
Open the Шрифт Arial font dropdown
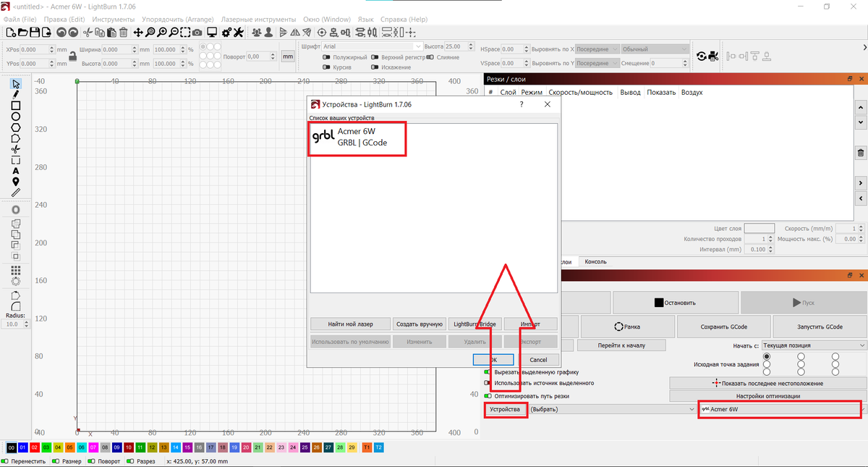coord(372,46)
